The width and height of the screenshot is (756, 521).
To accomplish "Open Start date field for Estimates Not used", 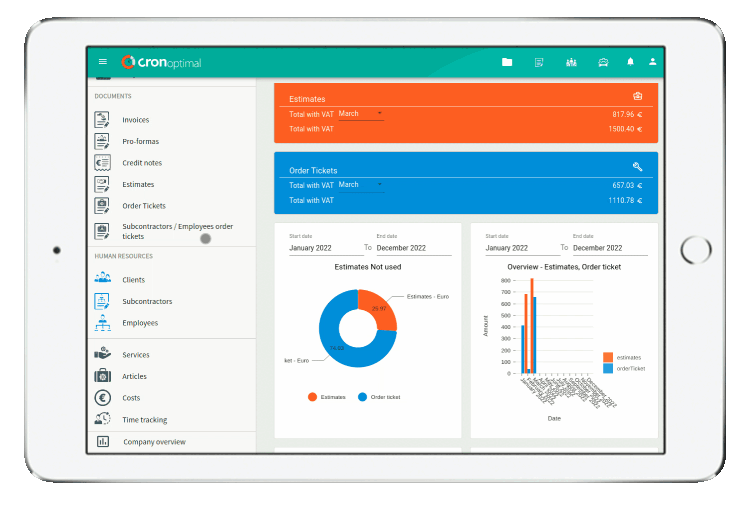I will tap(323, 248).
